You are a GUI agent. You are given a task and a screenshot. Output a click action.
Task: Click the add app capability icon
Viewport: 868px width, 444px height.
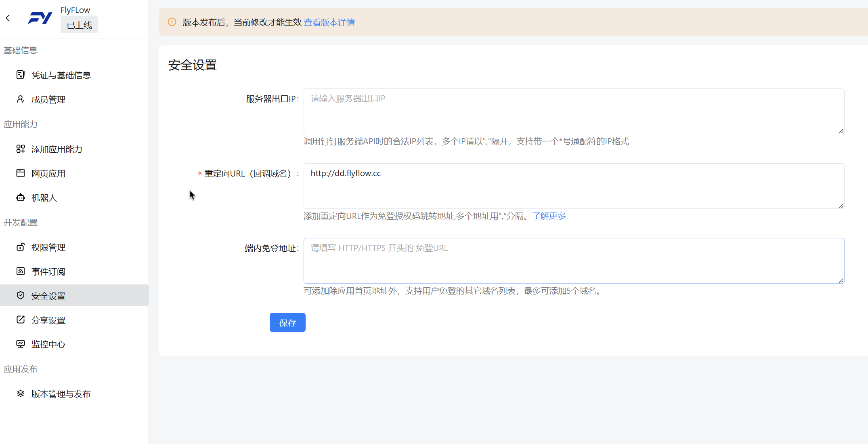click(x=21, y=149)
